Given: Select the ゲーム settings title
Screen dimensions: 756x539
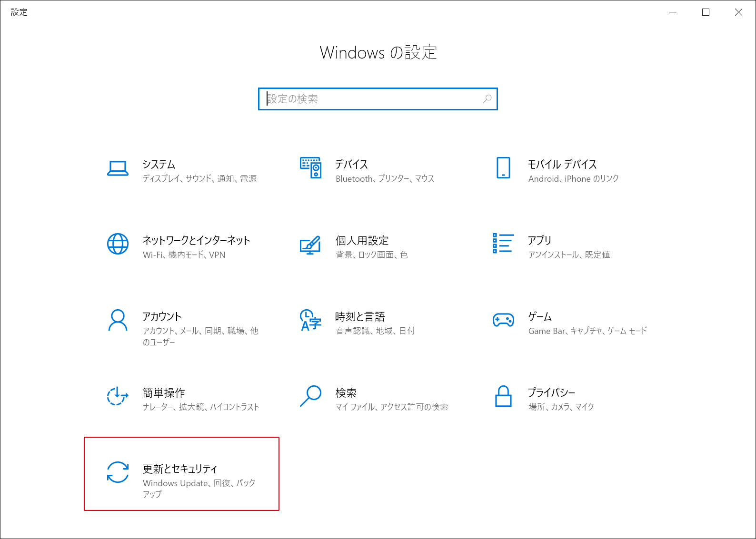Looking at the screenshot, I should click(540, 317).
